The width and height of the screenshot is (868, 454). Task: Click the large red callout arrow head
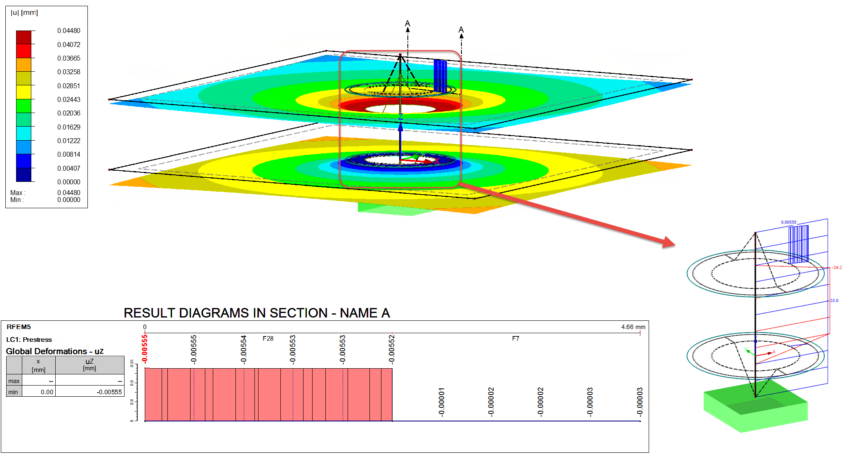coord(668,242)
